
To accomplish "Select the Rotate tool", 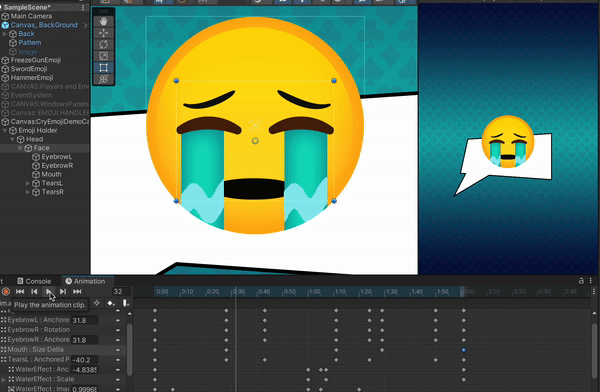I will (x=103, y=44).
